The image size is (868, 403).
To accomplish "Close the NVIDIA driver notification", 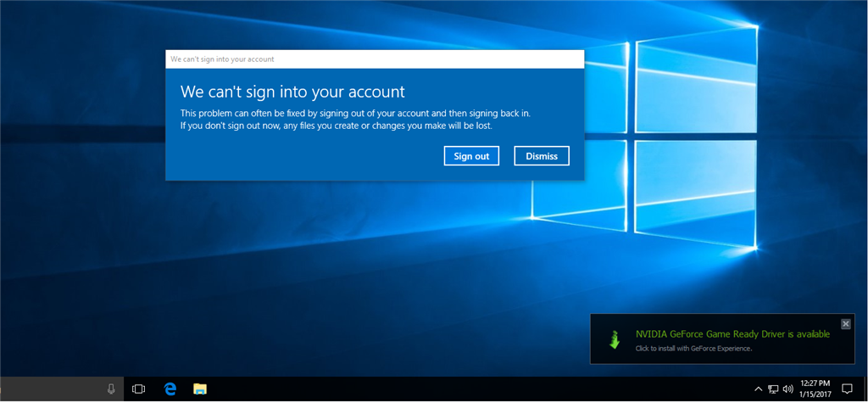I will tap(845, 324).
